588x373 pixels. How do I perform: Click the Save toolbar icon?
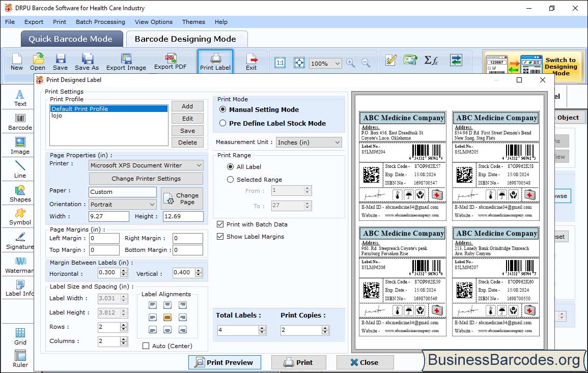tap(60, 62)
